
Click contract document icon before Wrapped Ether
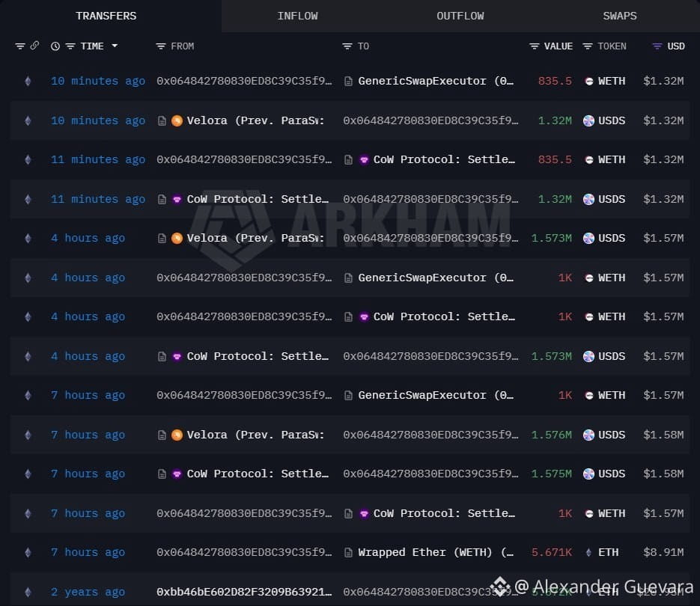pos(348,552)
